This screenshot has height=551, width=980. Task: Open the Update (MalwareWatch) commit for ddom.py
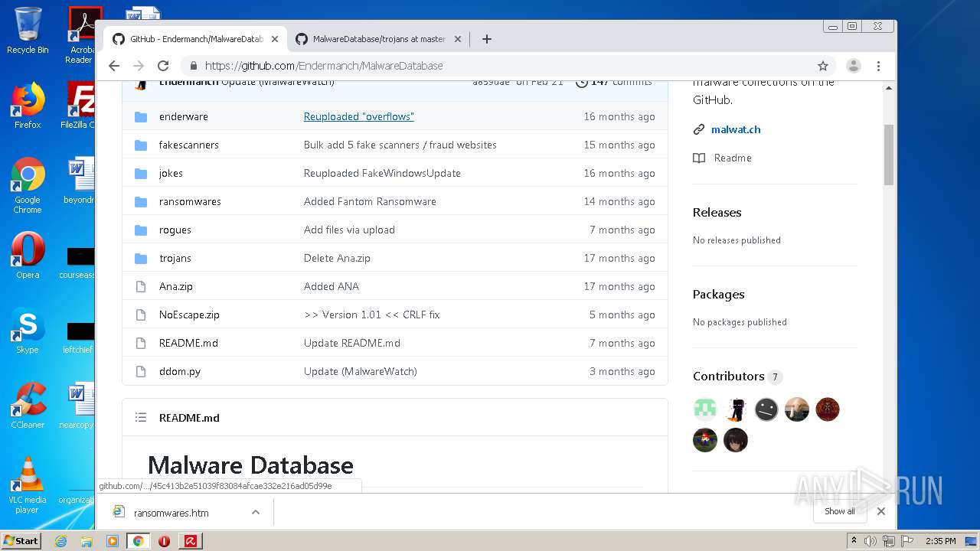click(x=360, y=371)
